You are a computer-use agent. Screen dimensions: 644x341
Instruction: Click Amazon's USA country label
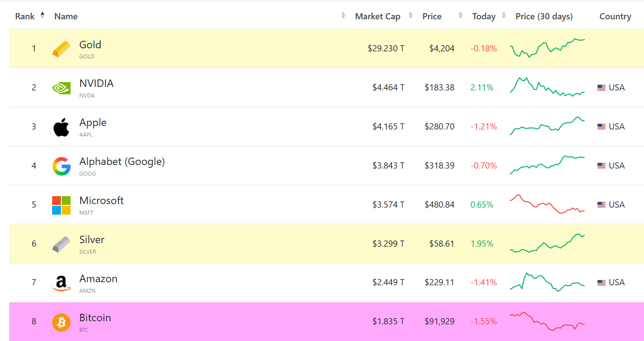pos(616,283)
